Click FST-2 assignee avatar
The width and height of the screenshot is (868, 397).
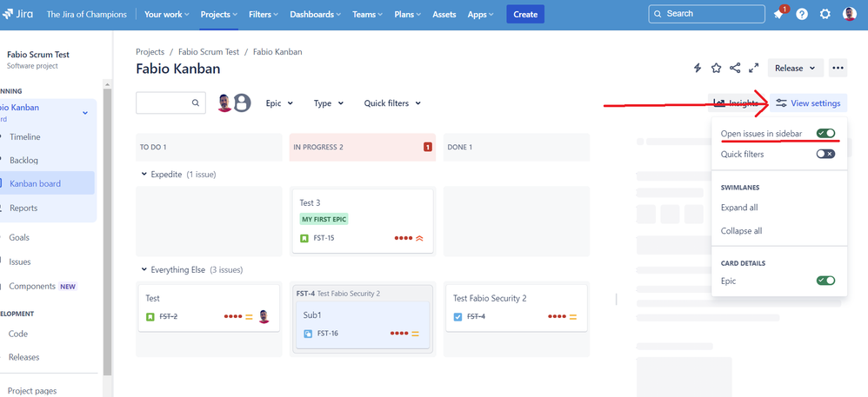(x=264, y=317)
